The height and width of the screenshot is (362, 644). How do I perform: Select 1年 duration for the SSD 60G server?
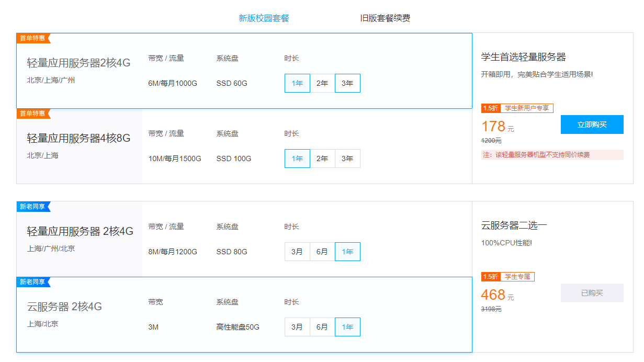tap(297, 83)
